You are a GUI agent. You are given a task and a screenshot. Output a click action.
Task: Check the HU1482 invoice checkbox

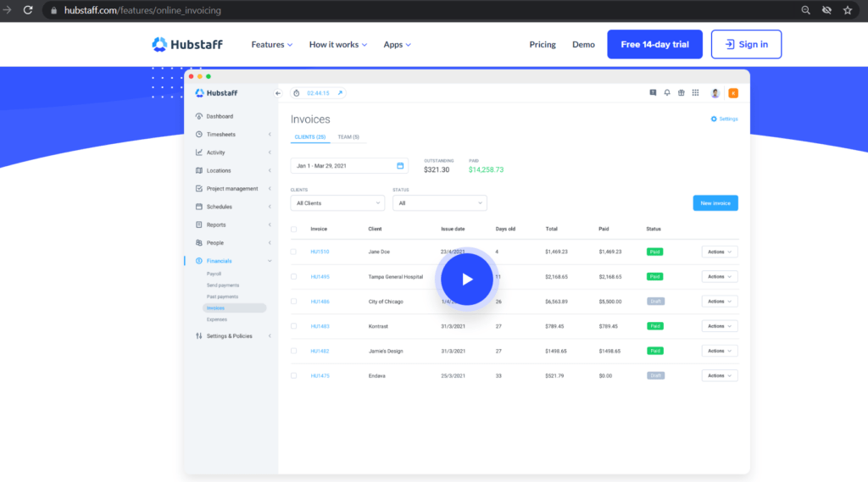pos(294,351)
